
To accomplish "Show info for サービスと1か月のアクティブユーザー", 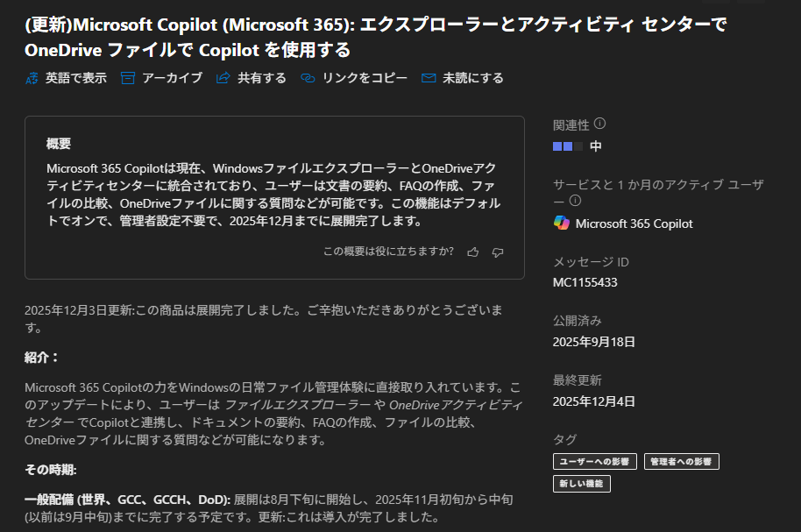I will click(576, 201).
